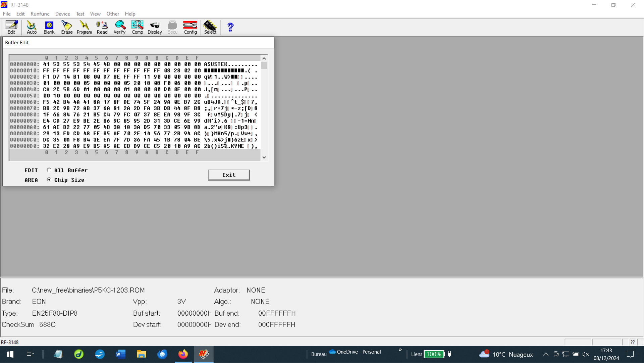Click the weather 10°C Nuageux widget

click(506, 354)
